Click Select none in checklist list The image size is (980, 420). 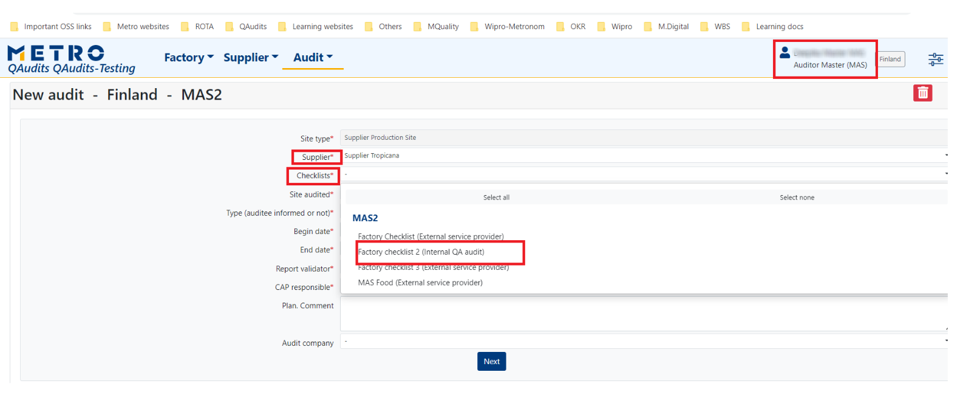point(797,198)
